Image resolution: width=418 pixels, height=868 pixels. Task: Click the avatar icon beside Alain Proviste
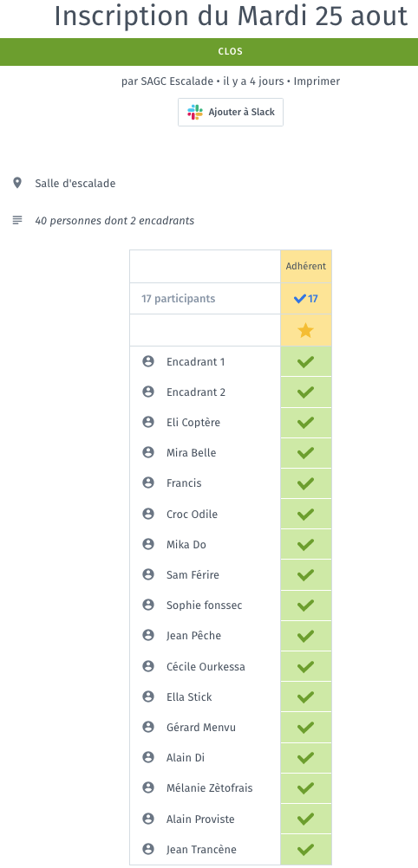pyautogui.click(x=148, y=818)
